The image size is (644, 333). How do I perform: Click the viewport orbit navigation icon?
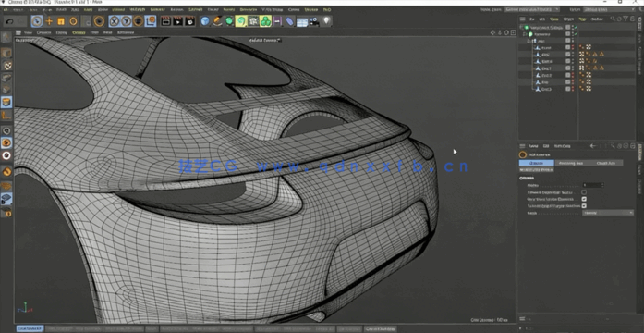click(506, 32)
